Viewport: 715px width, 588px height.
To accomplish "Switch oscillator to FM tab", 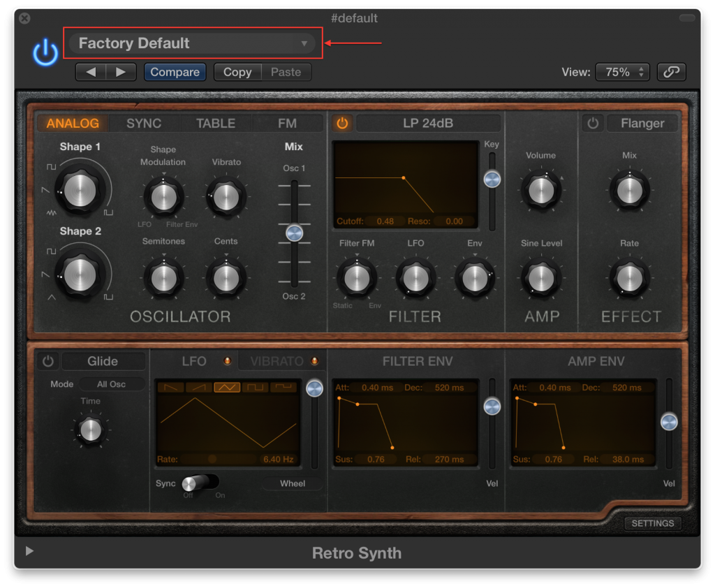I will (x=287, y=123).
